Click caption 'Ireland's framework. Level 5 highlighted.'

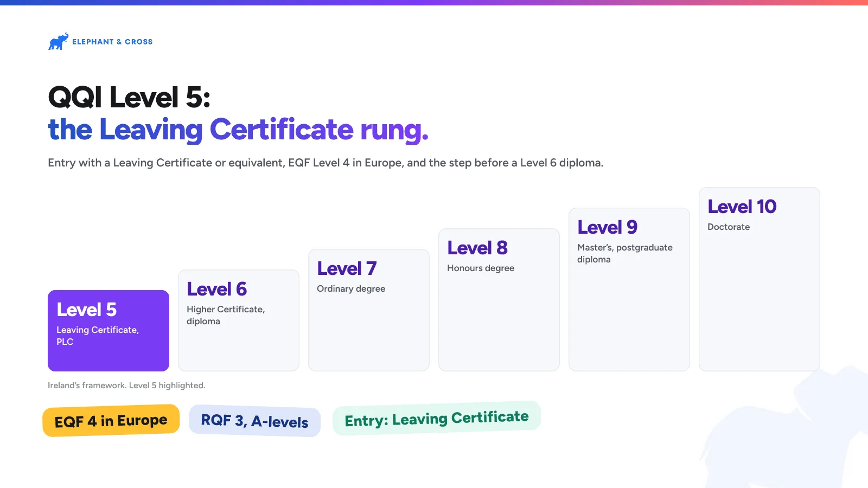click(x=126, y=386)
